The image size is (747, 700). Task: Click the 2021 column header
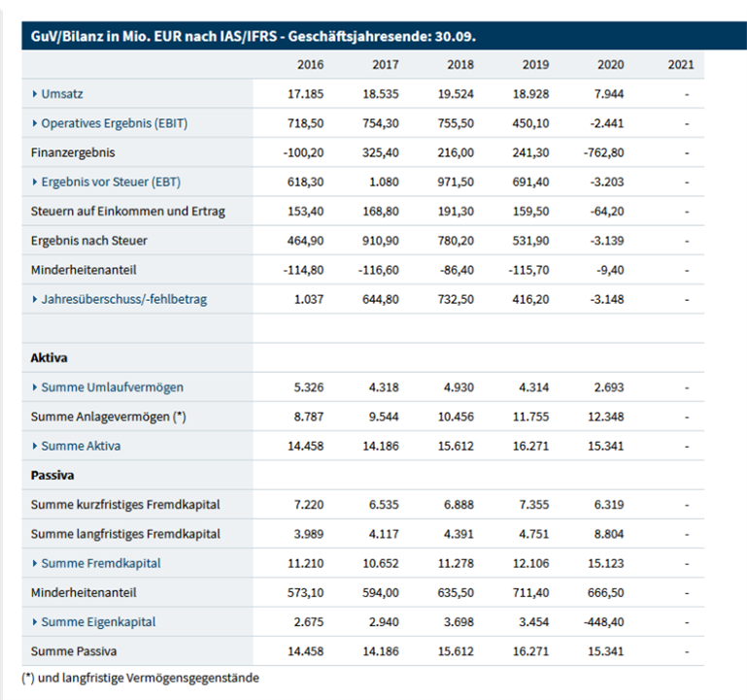[x=681, y=65]
